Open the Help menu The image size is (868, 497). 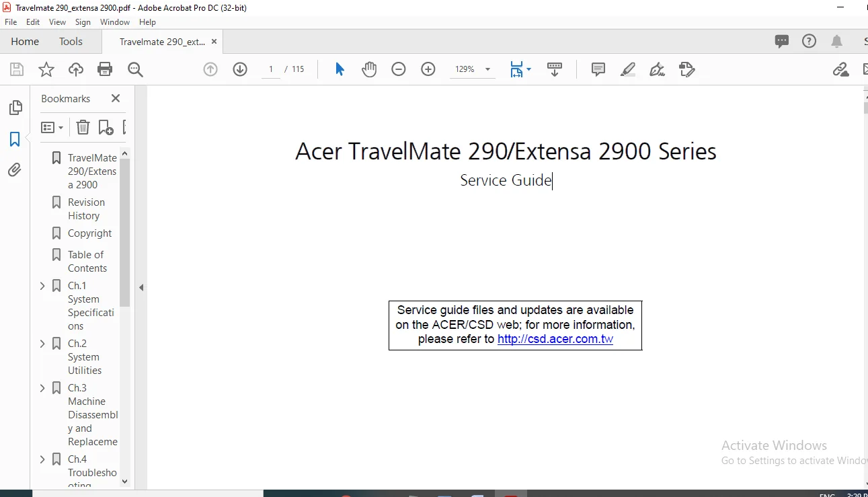coord(147,22)
